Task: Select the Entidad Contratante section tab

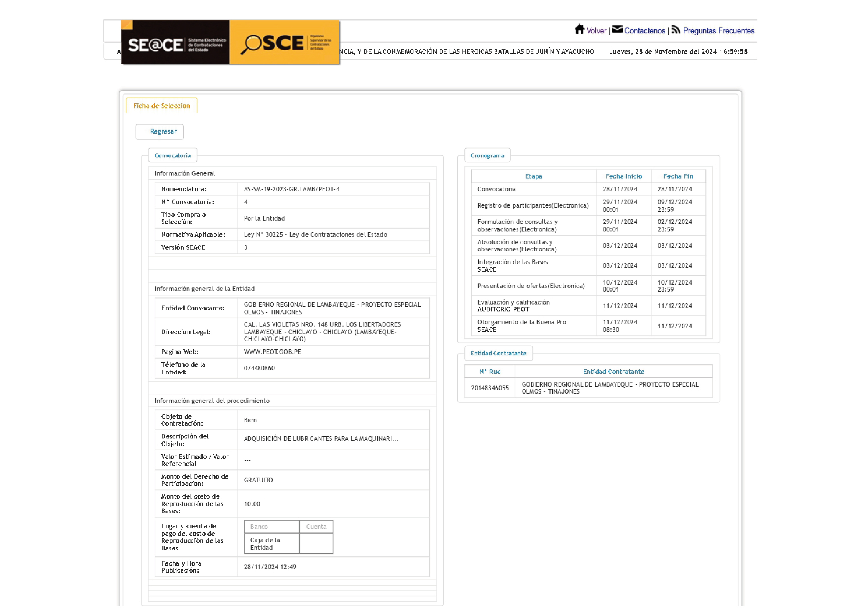Action: [x=498, y=353]
